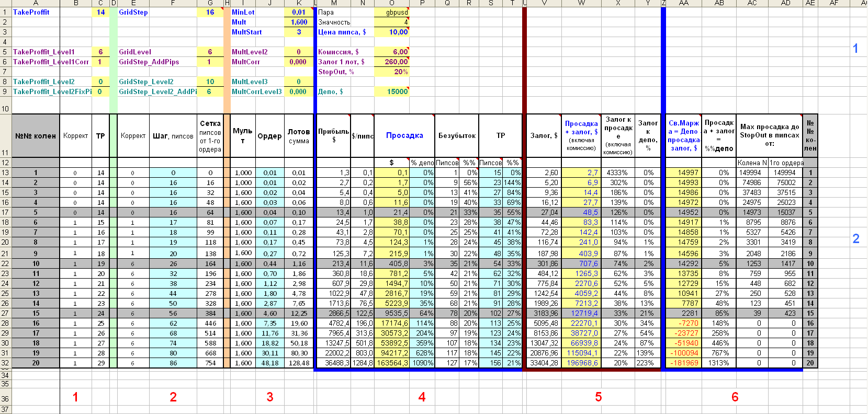Select the Шаг, пипсов table header

173,136
